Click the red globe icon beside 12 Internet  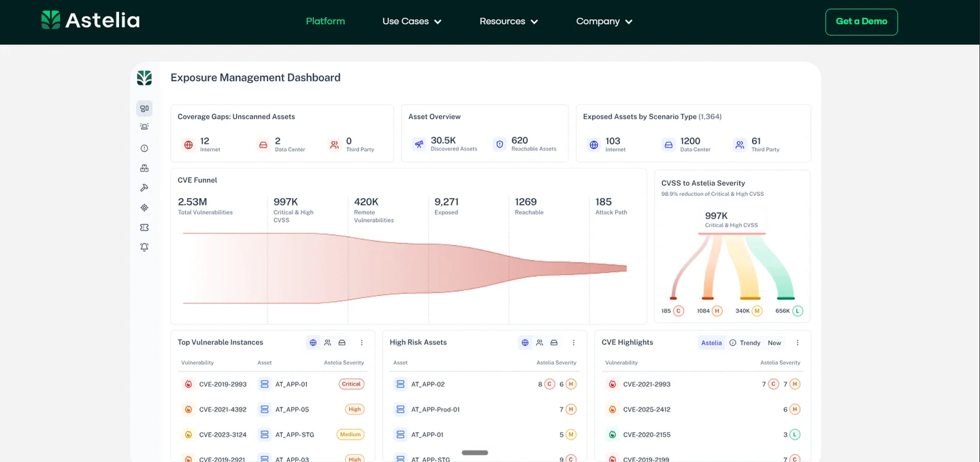(x=189, y=145)
